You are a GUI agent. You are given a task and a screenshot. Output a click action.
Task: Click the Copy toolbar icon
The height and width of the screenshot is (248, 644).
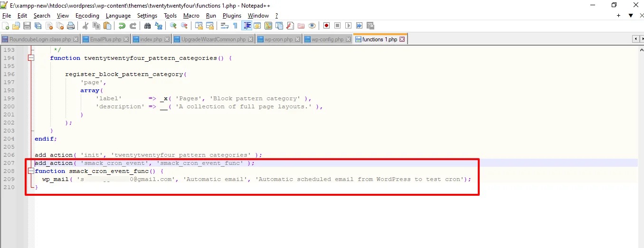[x=96, y=26]
